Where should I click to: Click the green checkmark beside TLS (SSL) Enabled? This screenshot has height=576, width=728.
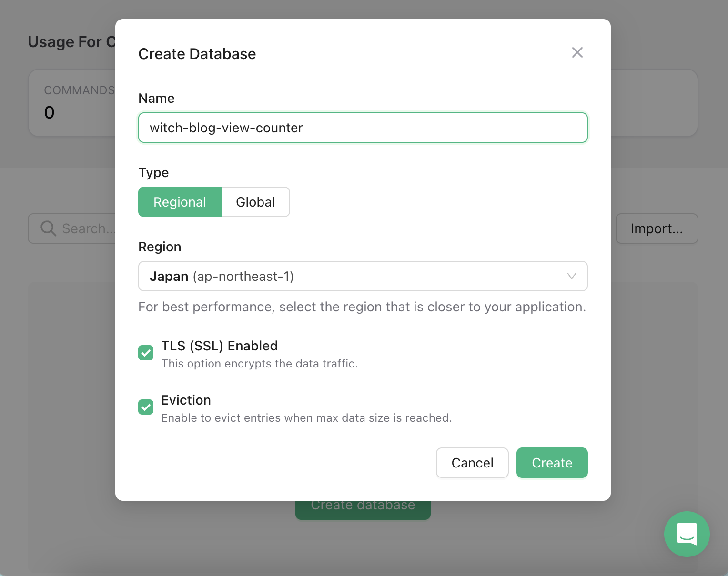point(146,353)
